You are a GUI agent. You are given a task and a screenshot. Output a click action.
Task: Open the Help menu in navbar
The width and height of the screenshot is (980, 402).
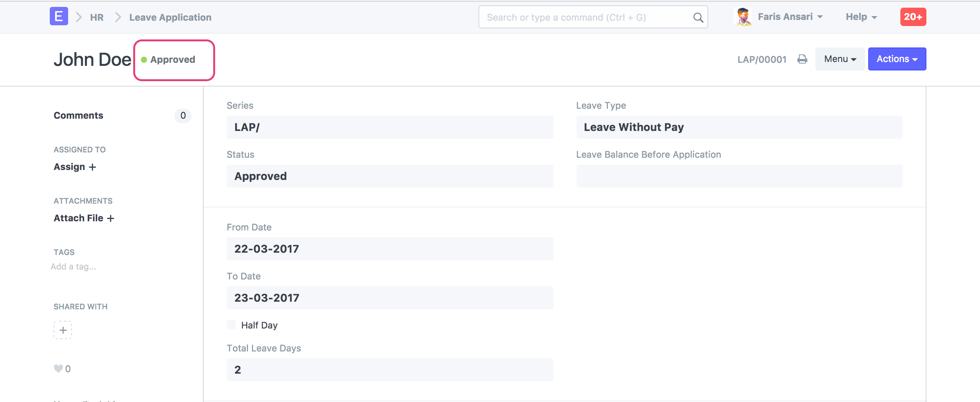(x=861, y=17)
